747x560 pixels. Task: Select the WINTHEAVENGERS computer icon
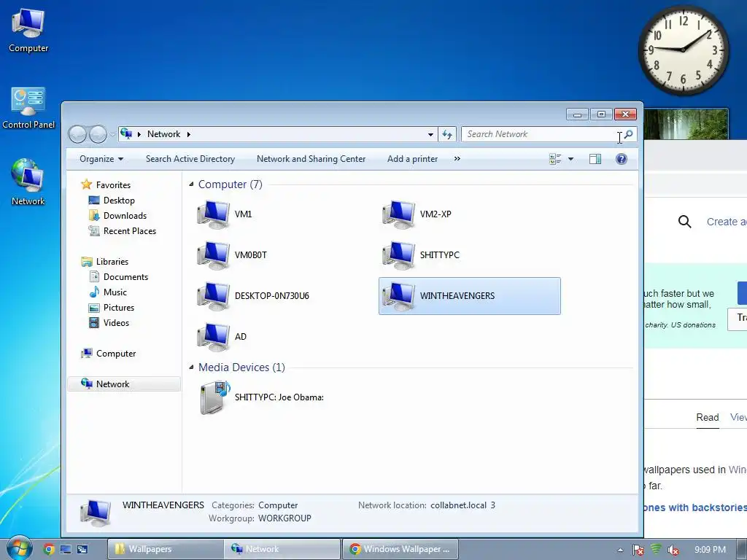(x=399, y=296)
